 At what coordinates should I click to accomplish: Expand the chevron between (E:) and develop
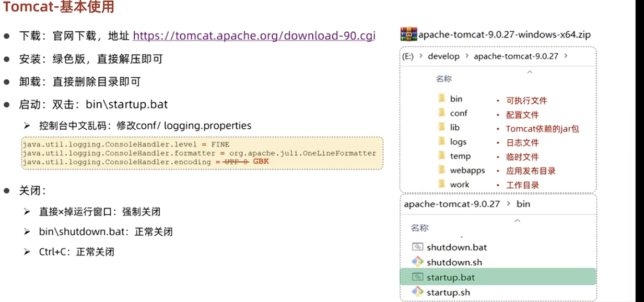click(420, 56)
